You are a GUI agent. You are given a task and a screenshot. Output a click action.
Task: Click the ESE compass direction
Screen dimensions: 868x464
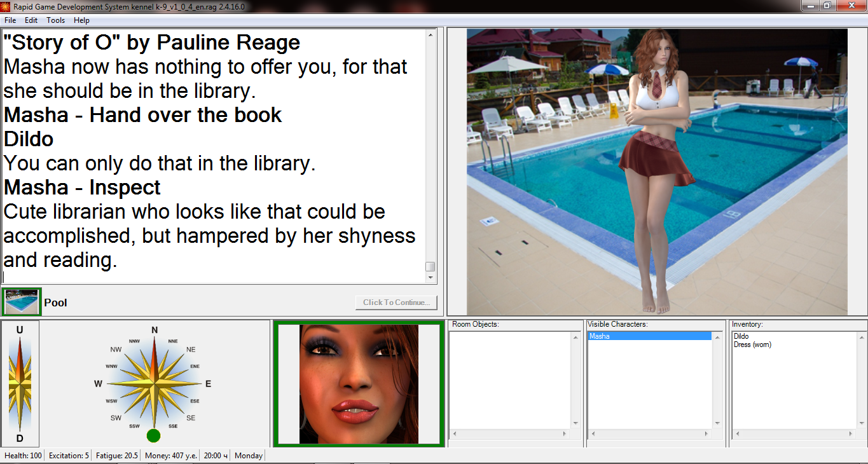(x=195, y=401)
